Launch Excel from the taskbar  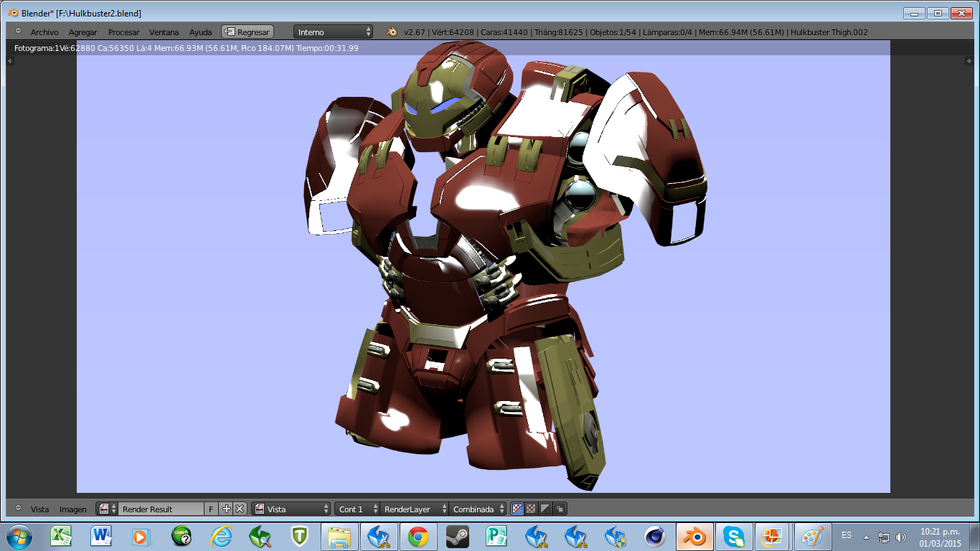pyautogui.click(x=61, y=537)
